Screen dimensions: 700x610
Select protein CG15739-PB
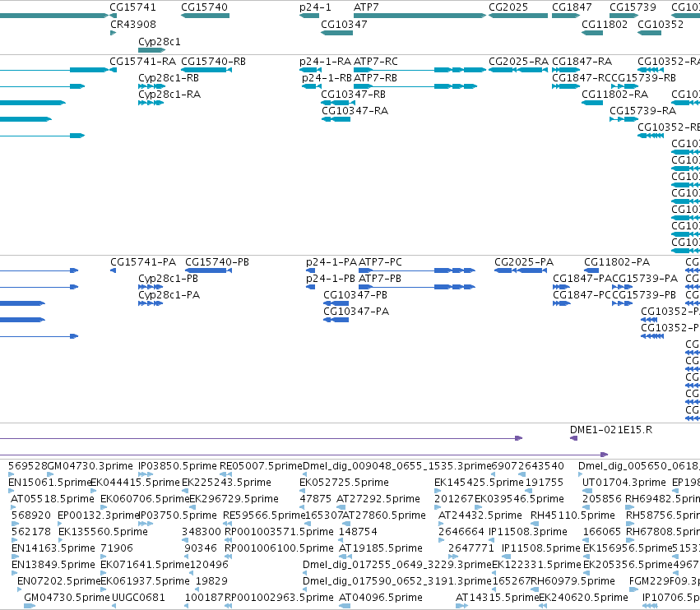(644, 295)
